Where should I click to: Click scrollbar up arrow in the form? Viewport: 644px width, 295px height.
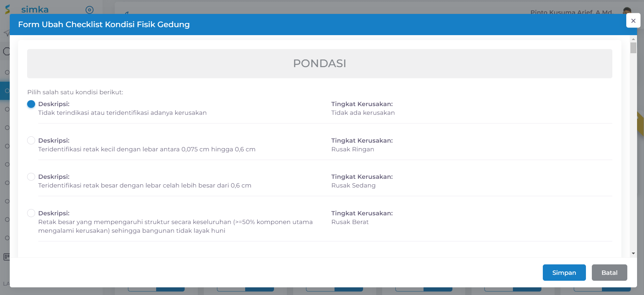(633, 39)
